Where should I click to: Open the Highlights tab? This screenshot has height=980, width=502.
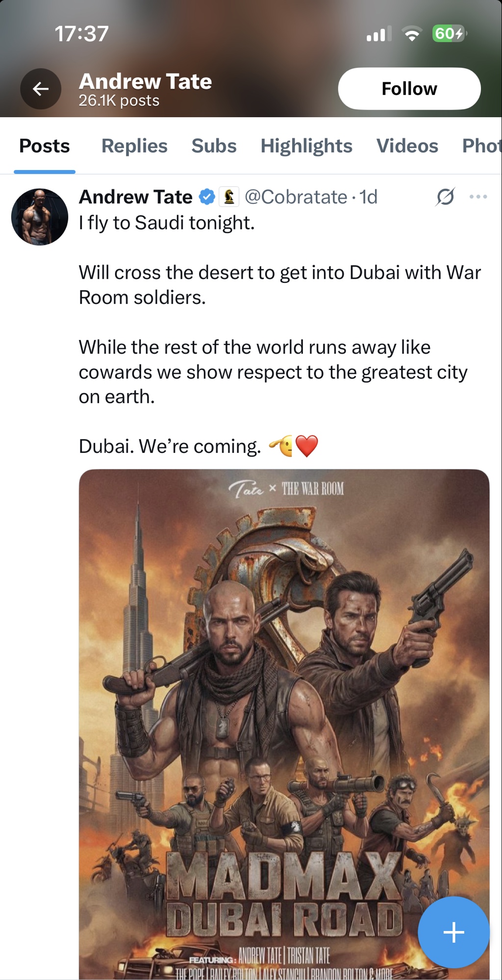(x=306, y=146)
